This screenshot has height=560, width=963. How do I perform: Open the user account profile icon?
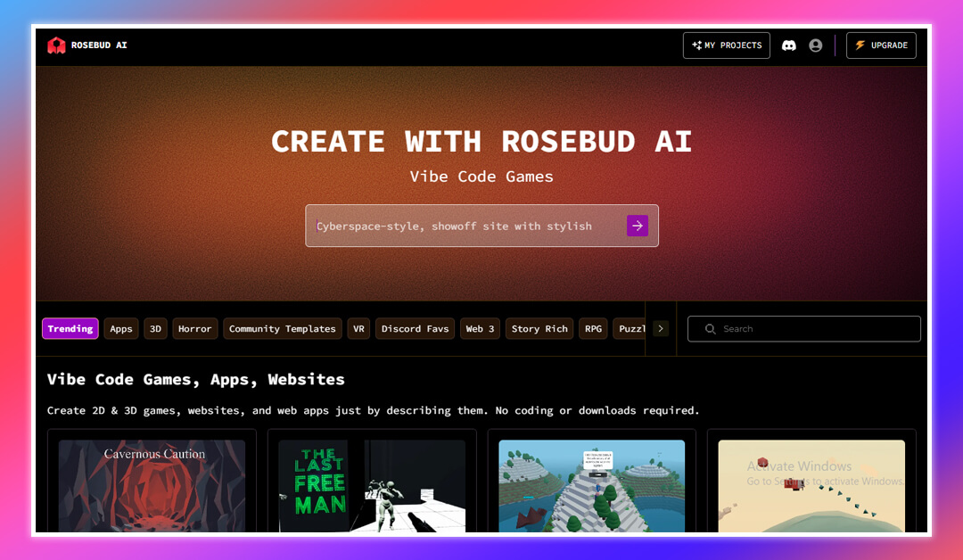[816, 45]
